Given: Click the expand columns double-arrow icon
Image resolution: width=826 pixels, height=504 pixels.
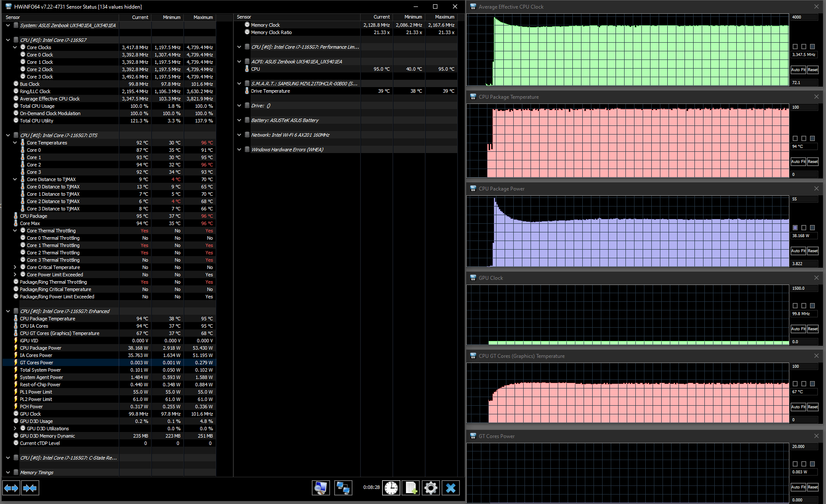Looking at the screenshot, I should (11, 488).
